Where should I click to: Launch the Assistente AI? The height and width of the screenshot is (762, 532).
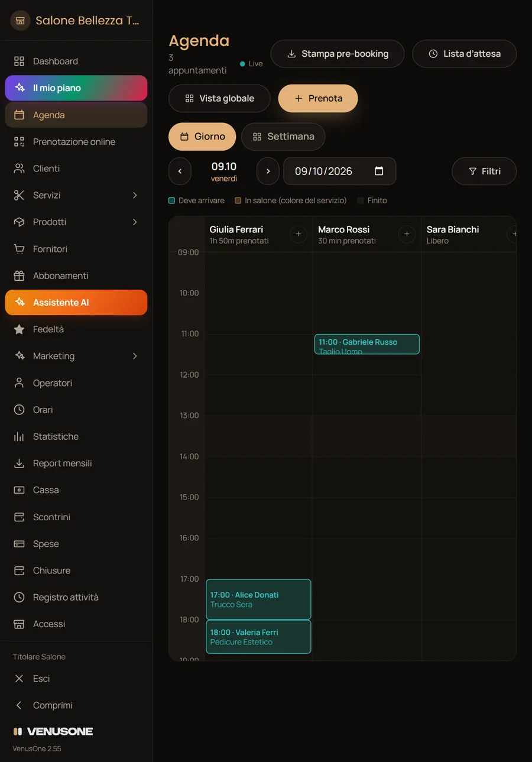(x=76, y=302)
